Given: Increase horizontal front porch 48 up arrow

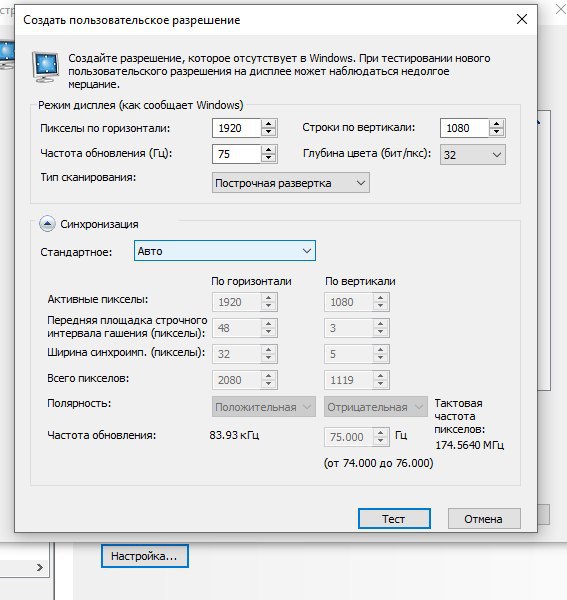Looking at the screenshot, I should [x=269, y=324].
